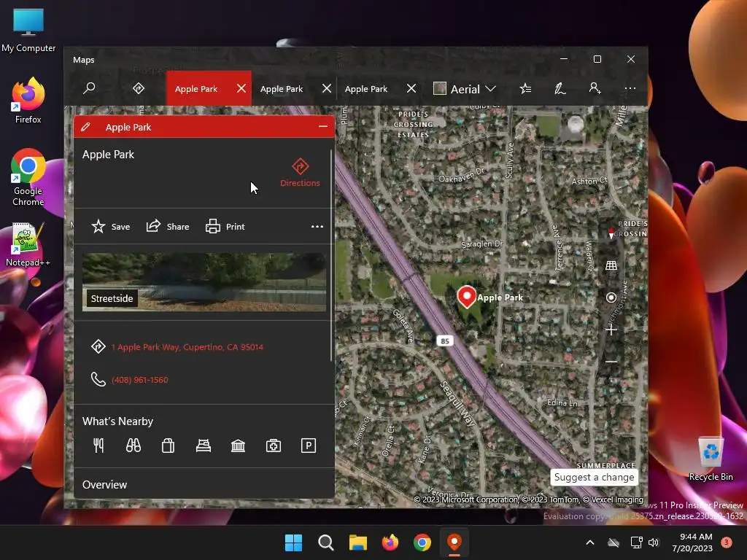Toggle map tilt grid control
This screenshot has width=747, height=560.
pos(611,265)
